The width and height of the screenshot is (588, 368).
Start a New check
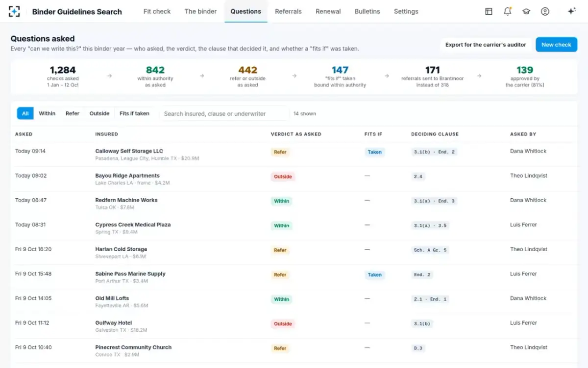556,45
